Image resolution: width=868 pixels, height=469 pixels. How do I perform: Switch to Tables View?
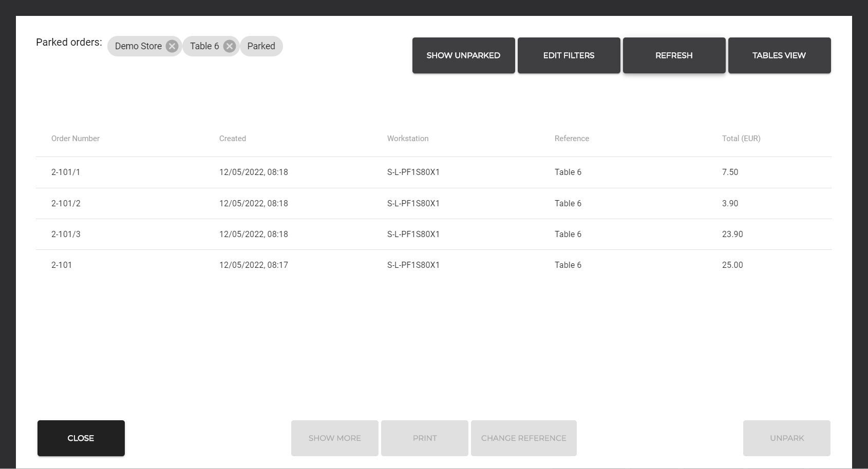[x=779, y=55]
